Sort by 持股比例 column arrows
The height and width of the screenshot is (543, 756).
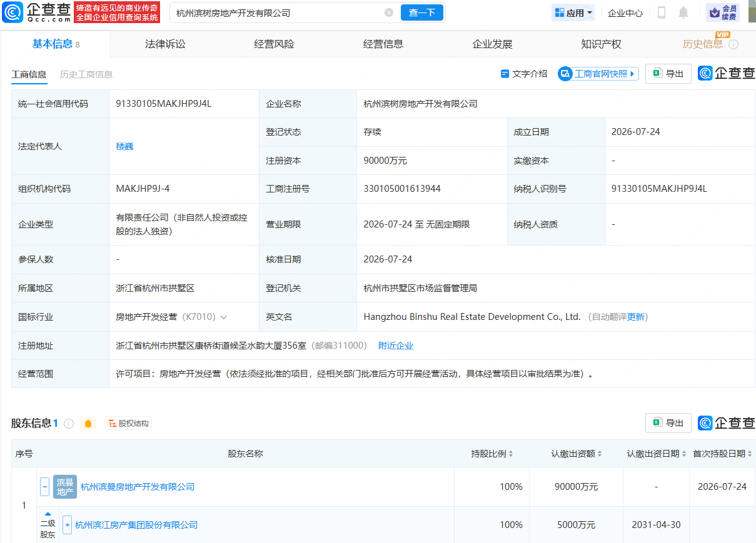click(x=511, y=454)
